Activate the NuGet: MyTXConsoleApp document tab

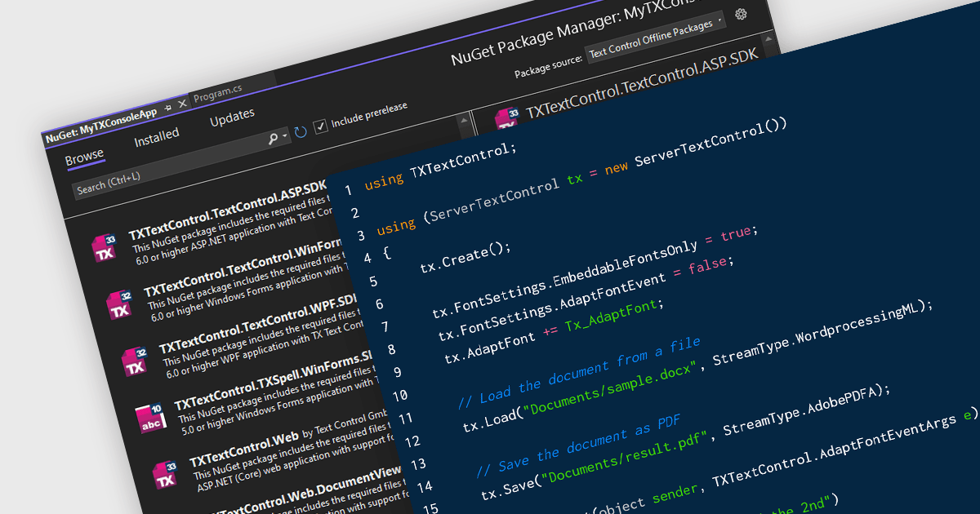100,124
